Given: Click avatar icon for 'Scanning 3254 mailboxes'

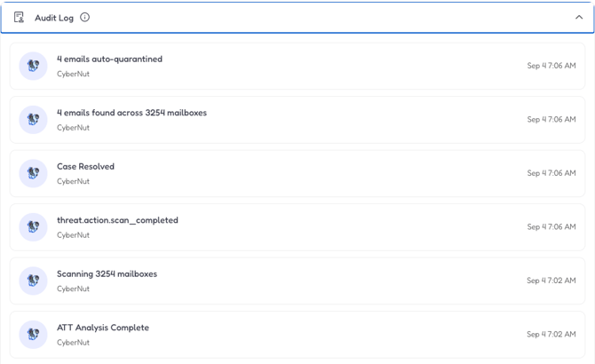Looking at the screenshot, I should click(x=34, y=281).
